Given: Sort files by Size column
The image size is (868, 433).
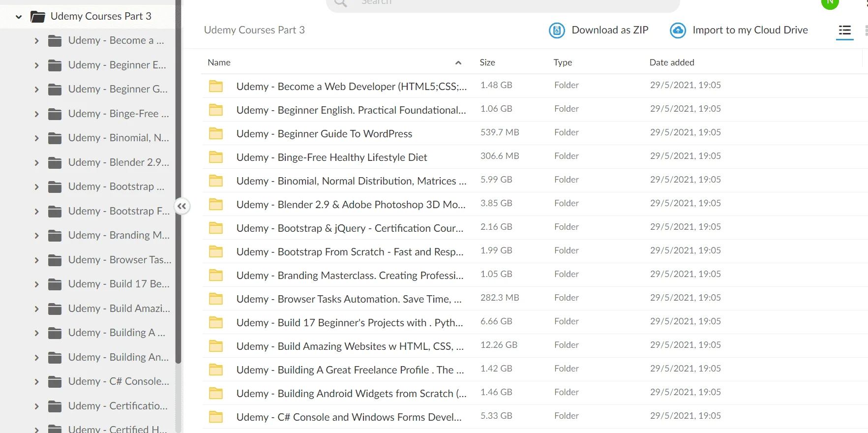Looking at the screenshot, I should pyautogui.click(x=487, y=62).
